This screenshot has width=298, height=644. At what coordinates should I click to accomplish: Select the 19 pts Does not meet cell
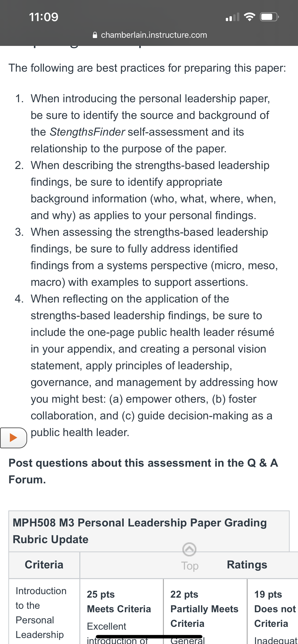[x=273, y=611]
